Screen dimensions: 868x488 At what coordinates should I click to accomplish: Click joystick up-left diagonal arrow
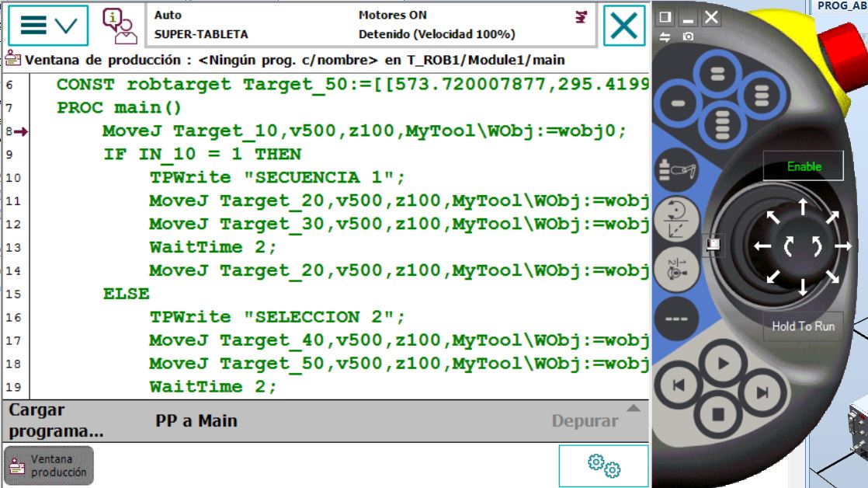click(x=773, y=217)
